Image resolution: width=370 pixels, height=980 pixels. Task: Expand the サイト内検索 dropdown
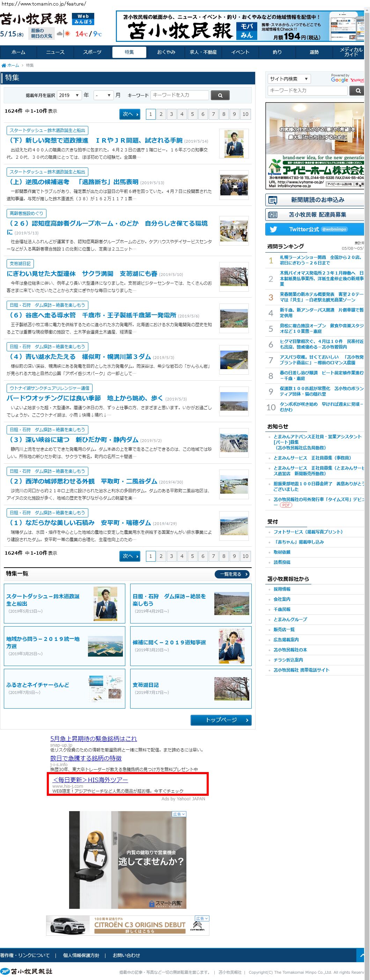pos(289,79)
